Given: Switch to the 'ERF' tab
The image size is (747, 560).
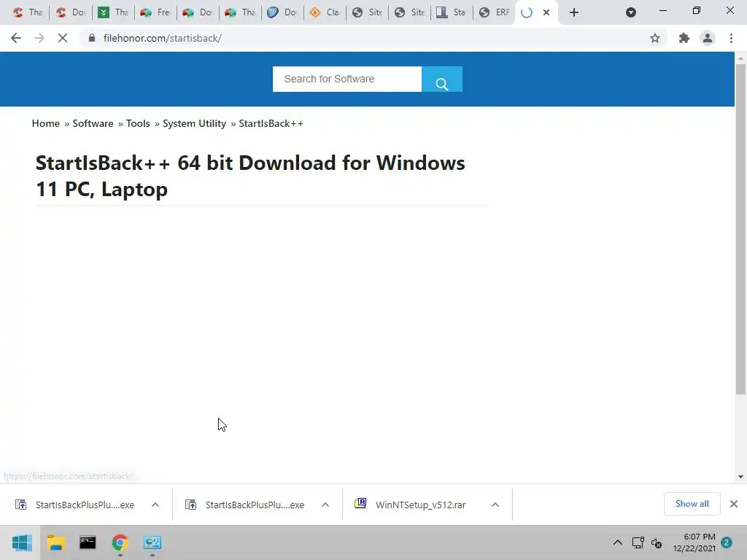Looking at the screenshot, I should (494, 12).
